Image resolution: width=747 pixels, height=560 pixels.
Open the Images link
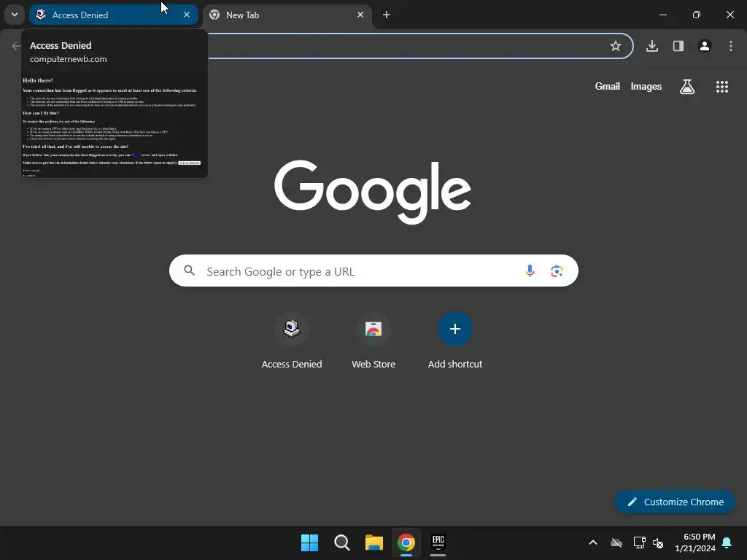pyautogui.click(x=646, y=86)
